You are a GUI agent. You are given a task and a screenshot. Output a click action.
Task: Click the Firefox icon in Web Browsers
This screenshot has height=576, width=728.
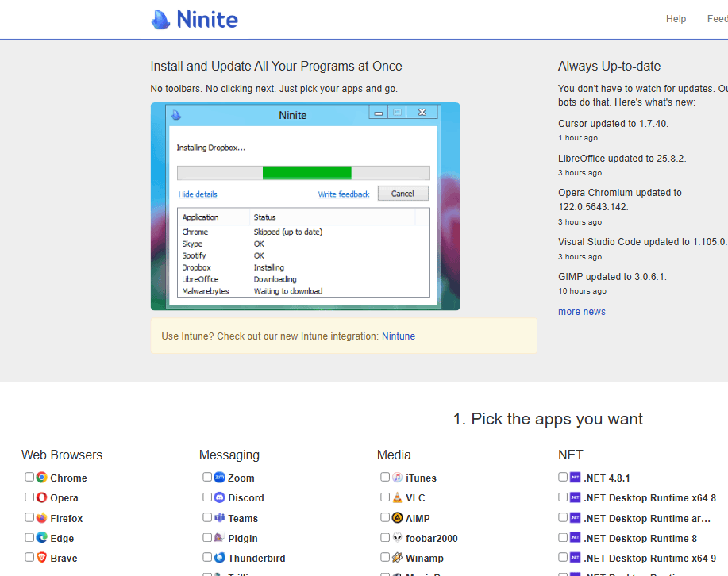pyautogui.click(x=42, y=518)
